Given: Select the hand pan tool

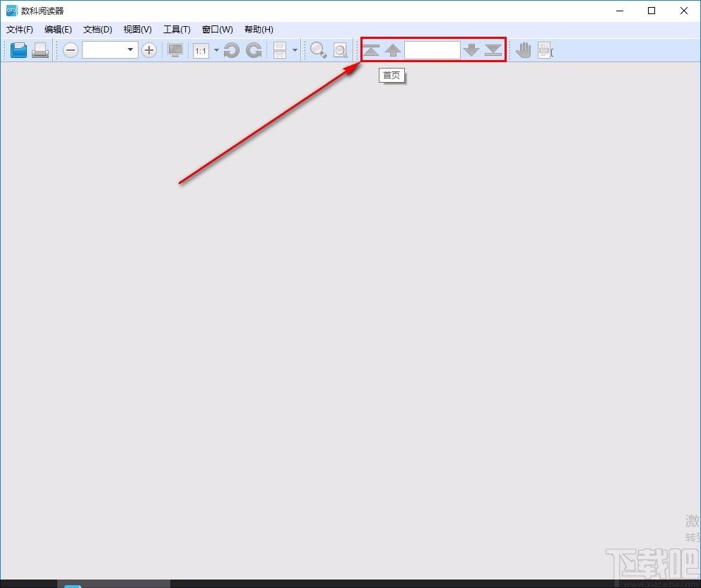Looking at the screenshot, I should (x=523, y=50).
